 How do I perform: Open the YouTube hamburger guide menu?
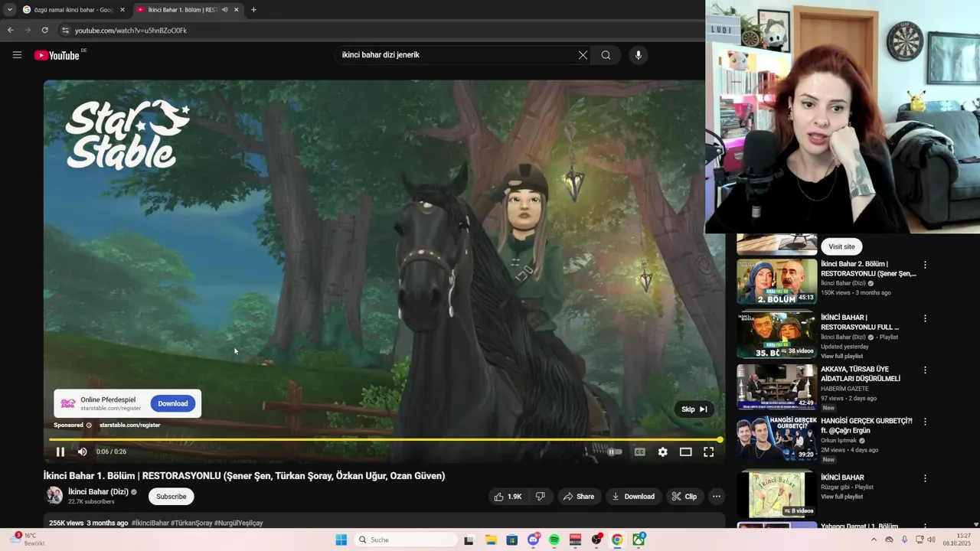click(x=17, y=55)
